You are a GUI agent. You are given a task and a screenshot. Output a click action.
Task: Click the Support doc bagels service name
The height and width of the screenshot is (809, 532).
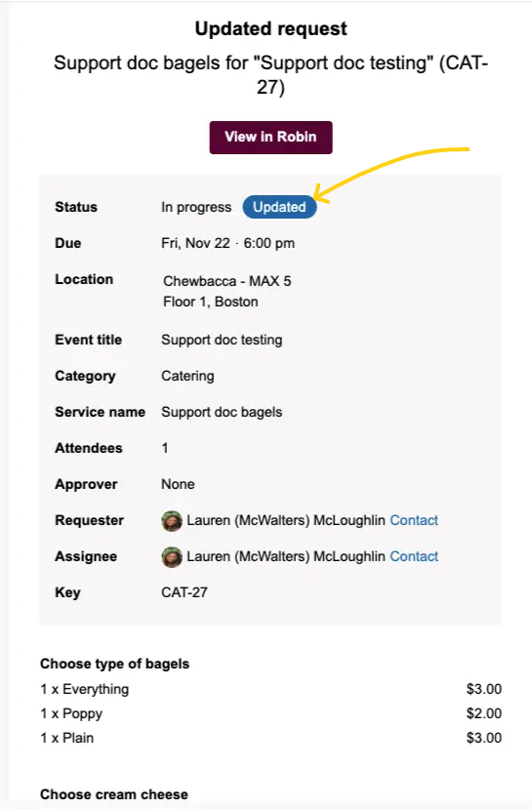pos(222,412)
